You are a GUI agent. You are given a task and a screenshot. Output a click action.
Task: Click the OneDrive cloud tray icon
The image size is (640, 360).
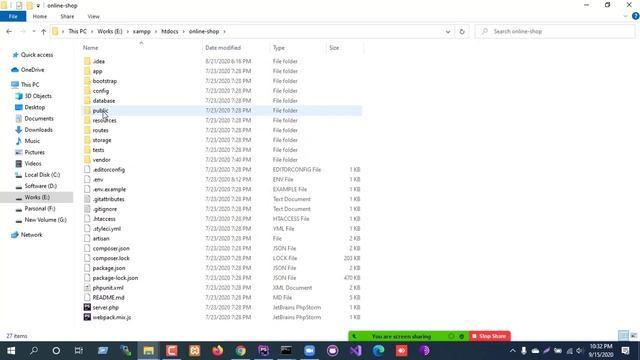(535, 351)
